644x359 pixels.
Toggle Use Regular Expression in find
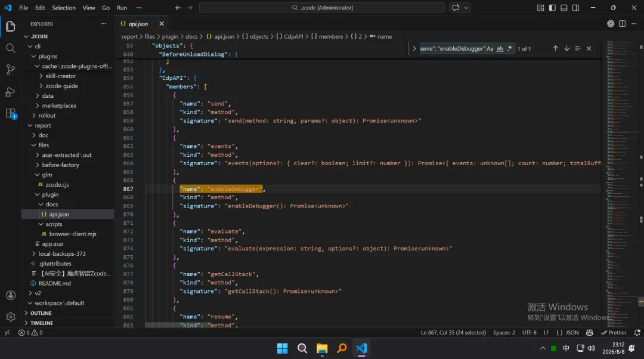pos(510,48)
